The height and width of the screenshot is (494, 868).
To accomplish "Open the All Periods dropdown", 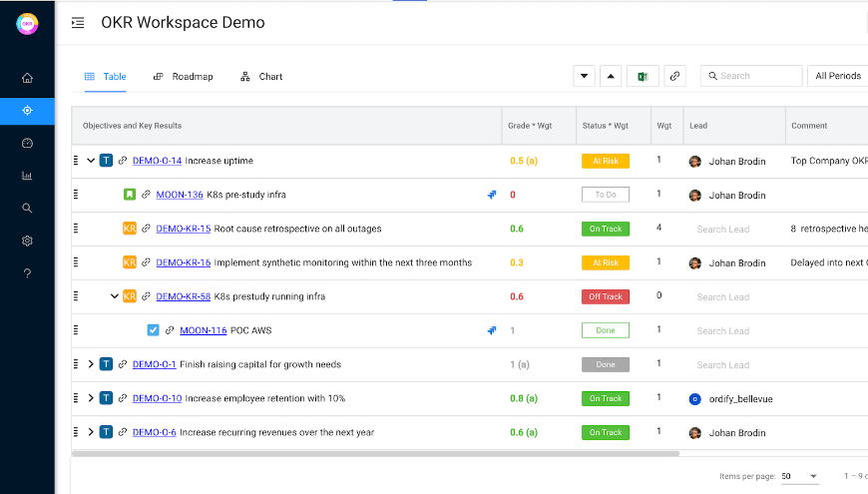I will coord(838,76).
